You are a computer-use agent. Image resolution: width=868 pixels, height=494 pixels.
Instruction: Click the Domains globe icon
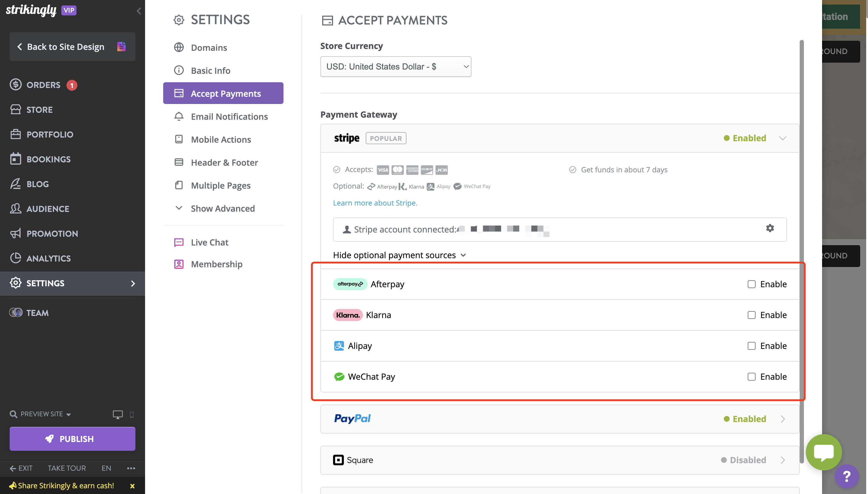(179, 47)
